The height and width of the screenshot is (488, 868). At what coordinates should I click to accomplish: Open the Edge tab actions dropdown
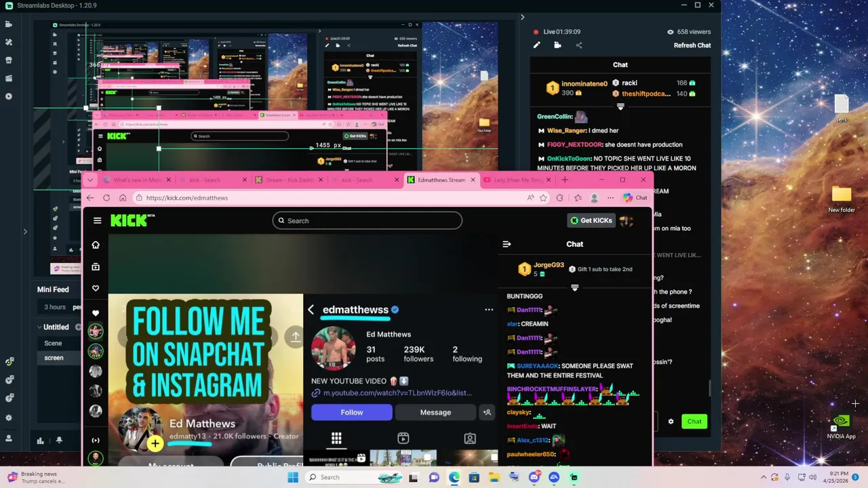90,180
